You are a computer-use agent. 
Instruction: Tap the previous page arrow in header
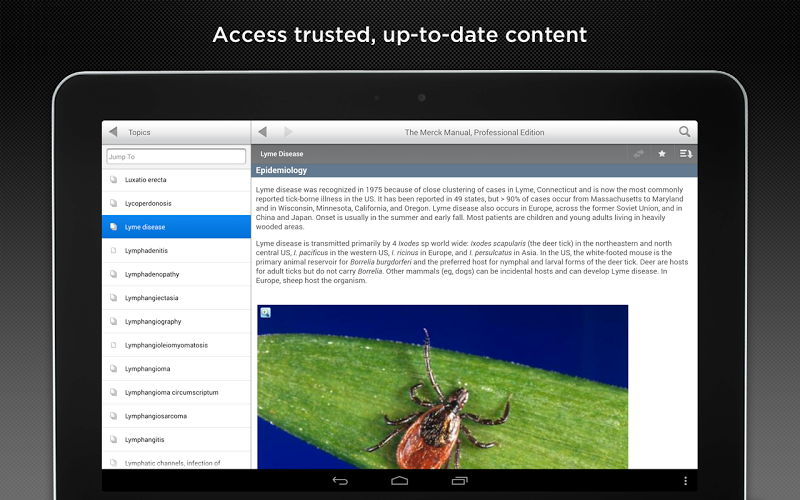pyautogui.click(x=263, y=132)
